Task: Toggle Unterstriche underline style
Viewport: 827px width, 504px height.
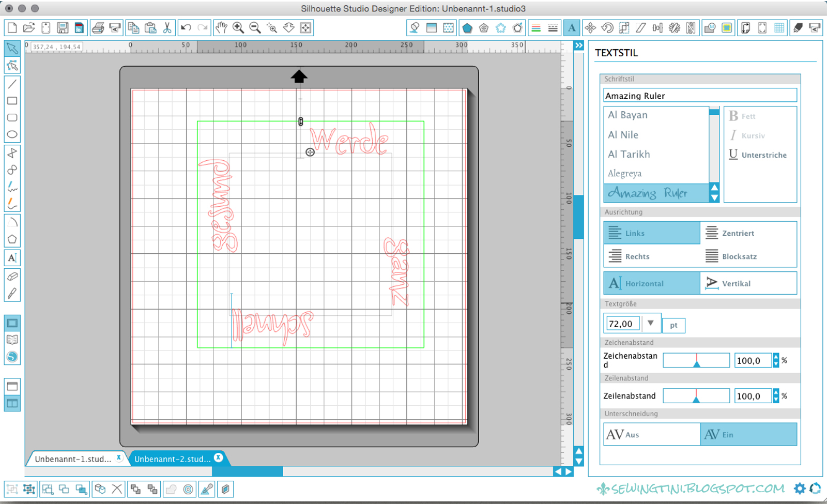Action: [x=758, y=155]
